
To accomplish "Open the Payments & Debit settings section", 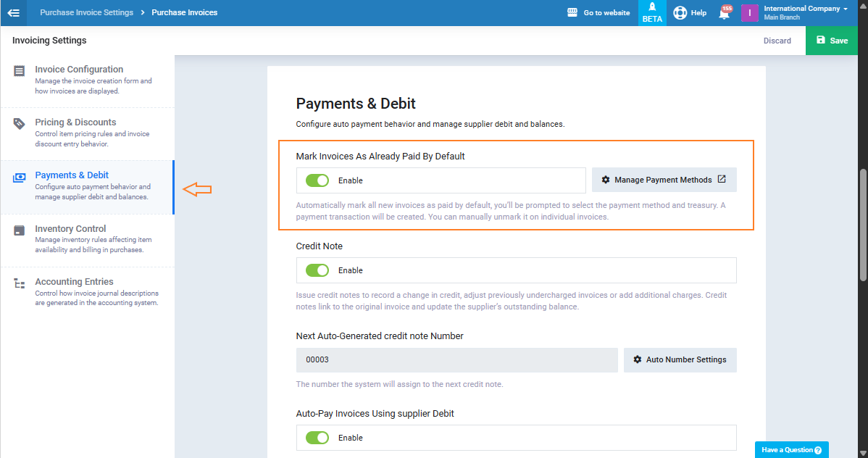I will 72,175.
